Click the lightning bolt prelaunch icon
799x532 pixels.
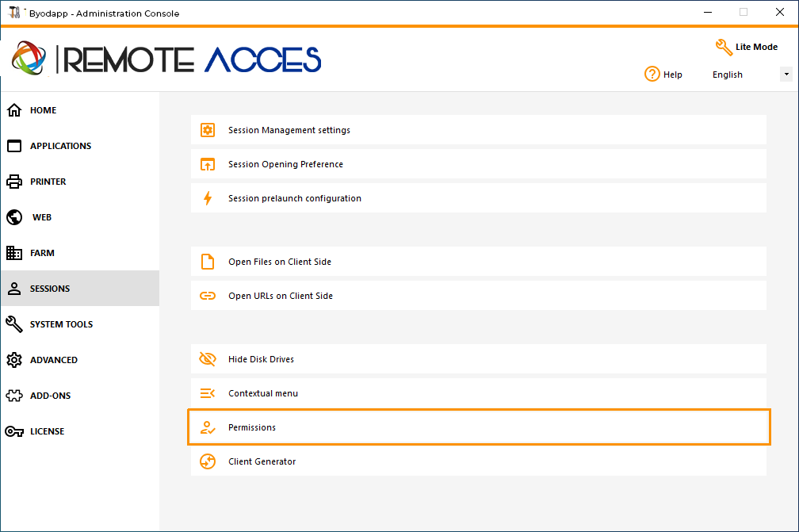208,198
